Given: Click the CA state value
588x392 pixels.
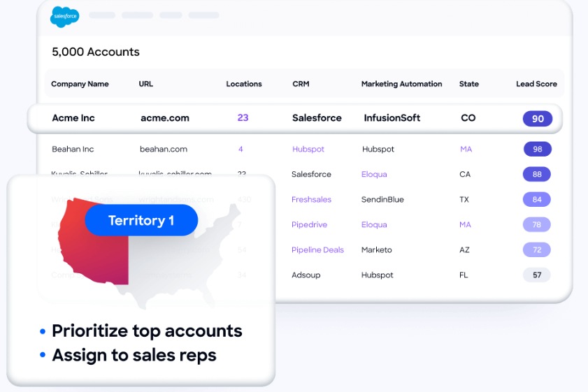Looking at the screenshot, I should pos(465,174).
